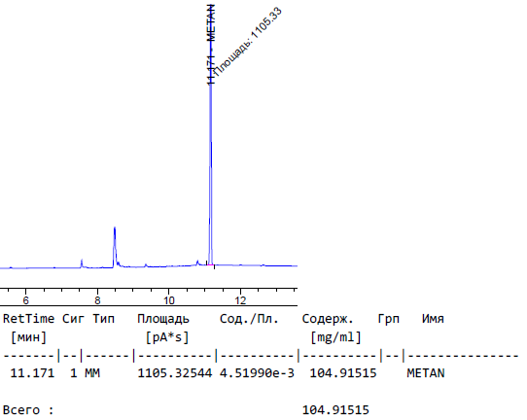Image resolution: width=527 pixels, height=420 pixels.
Task: Click the Сод./Пл. column header
Action: 249,319
